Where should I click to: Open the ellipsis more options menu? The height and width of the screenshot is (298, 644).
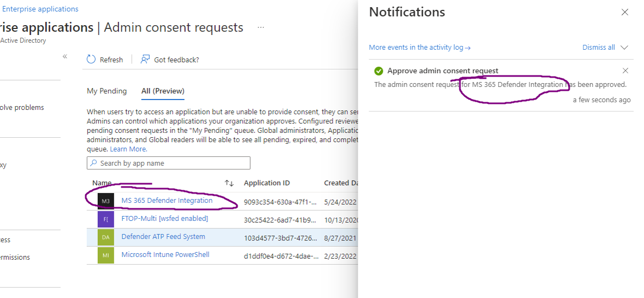pyautogui.click(x=261, y=27)
